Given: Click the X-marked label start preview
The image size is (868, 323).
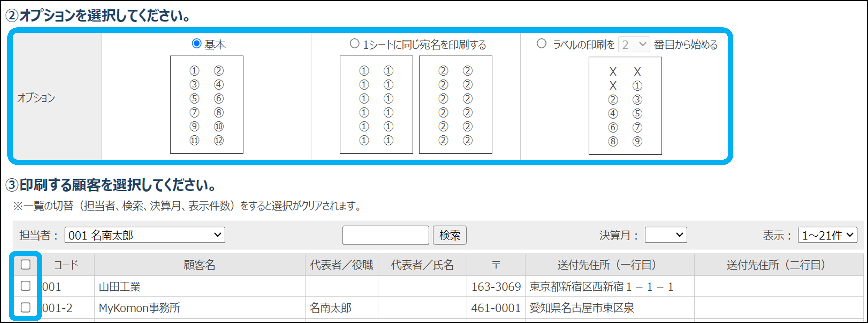Looking at the screenshot, I should click(625, 106).
